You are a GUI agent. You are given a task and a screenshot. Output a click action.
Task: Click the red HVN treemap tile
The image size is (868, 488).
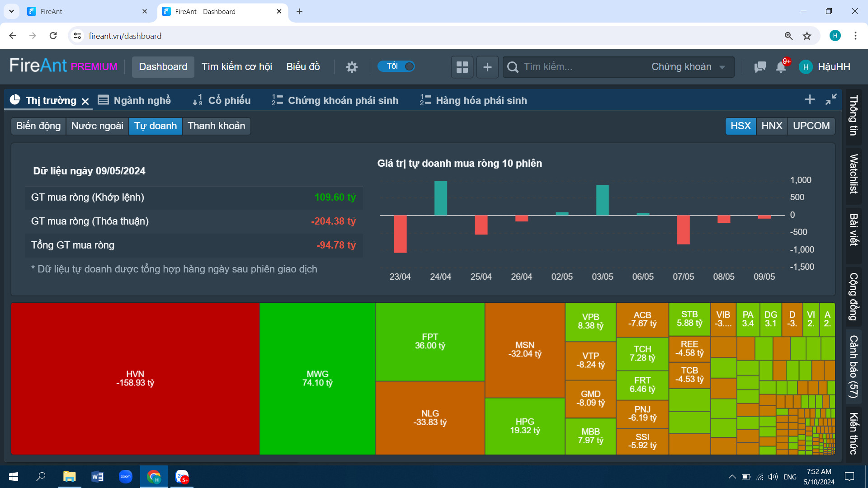point(135,378)
